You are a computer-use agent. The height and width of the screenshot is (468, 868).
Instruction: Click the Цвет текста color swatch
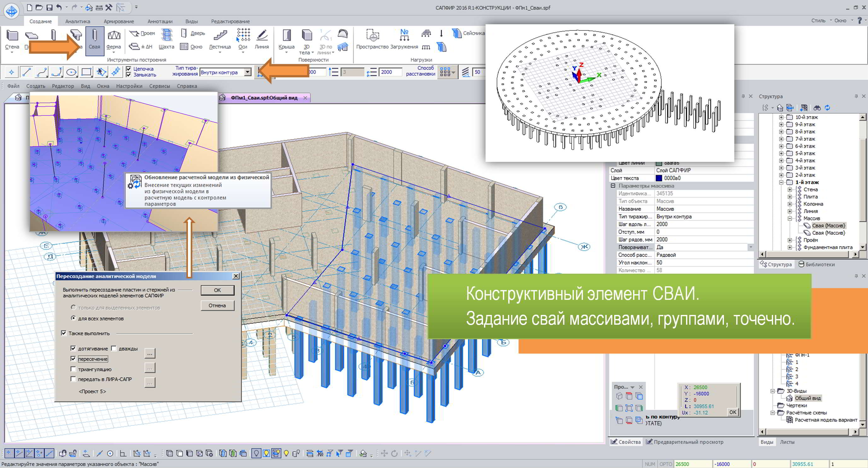coord(659,178)
